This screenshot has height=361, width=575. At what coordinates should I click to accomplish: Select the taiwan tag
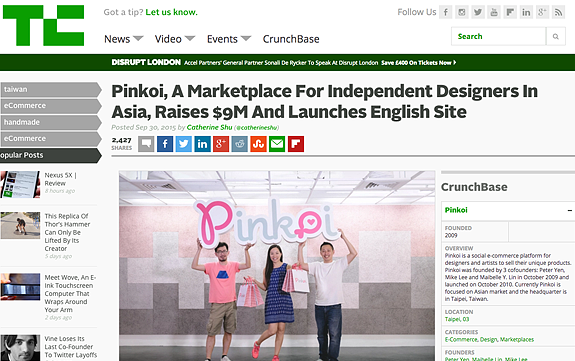coord(51,90)
